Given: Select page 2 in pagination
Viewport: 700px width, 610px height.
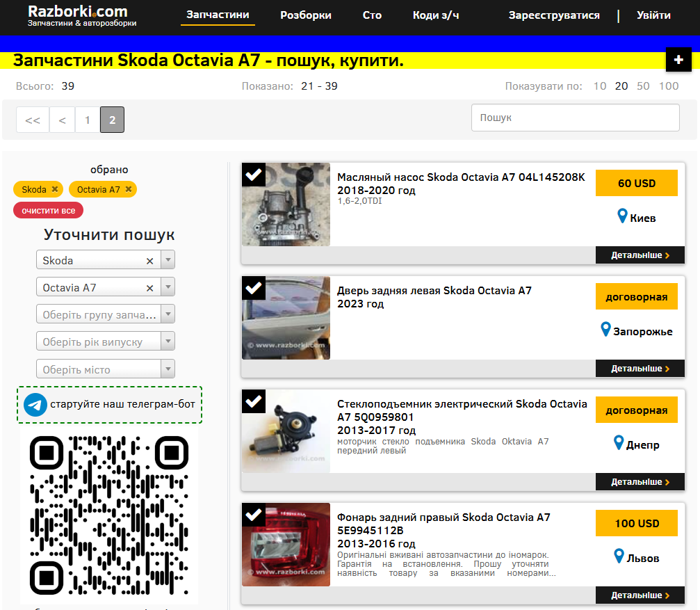Looking at the screenshot, I should click(x=112, y=120).
